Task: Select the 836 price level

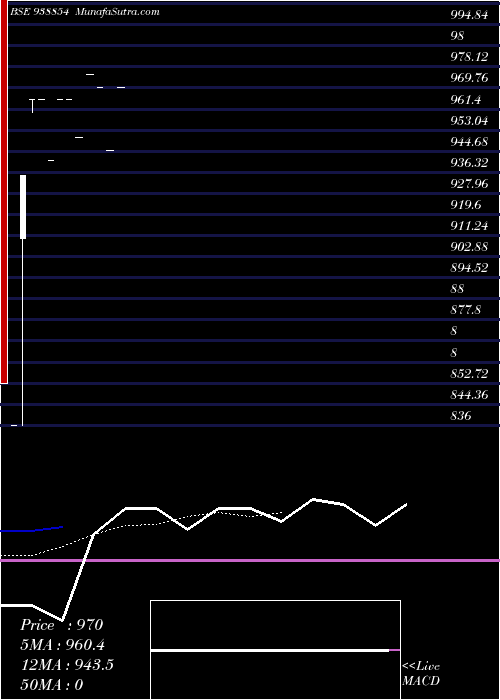Action: tap(461, 417)
